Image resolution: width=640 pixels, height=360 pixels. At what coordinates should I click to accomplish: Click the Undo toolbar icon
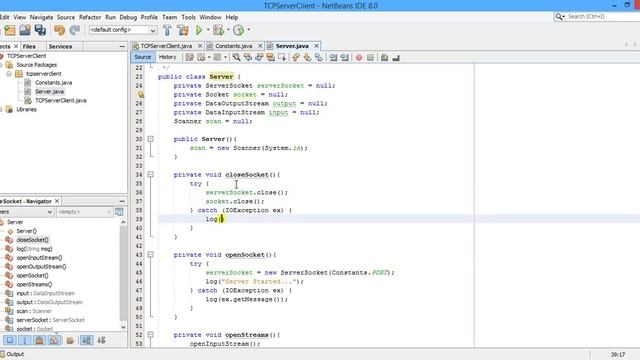pos(59,30)
